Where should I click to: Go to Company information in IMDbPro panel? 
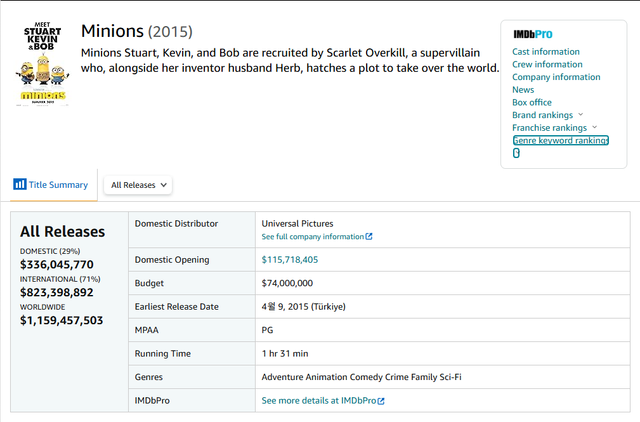pyautogui.click(x=555, y=77)
